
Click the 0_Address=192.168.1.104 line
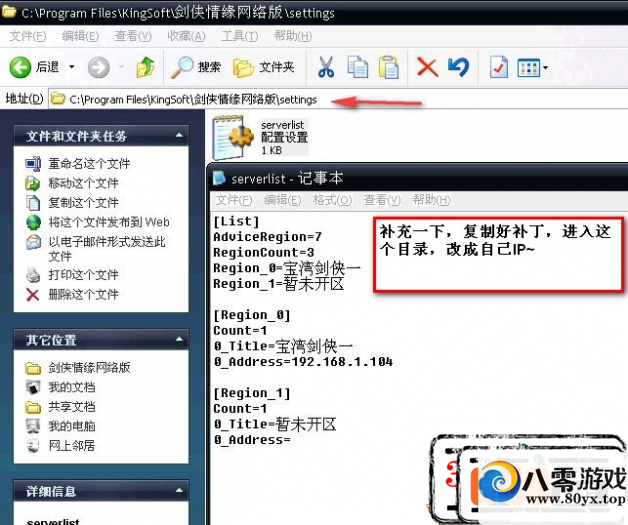[303, 362]
